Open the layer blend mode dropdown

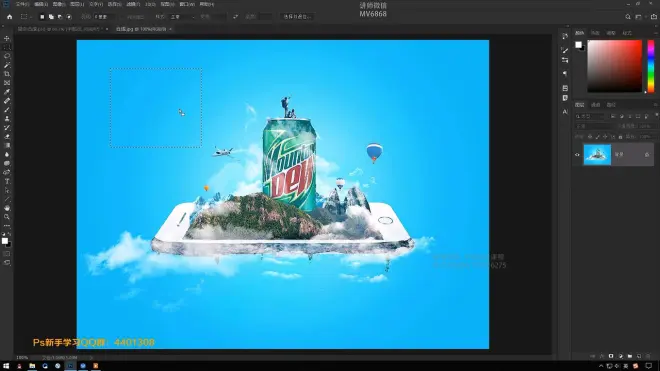pyautogui.click(x=593, y=126)
